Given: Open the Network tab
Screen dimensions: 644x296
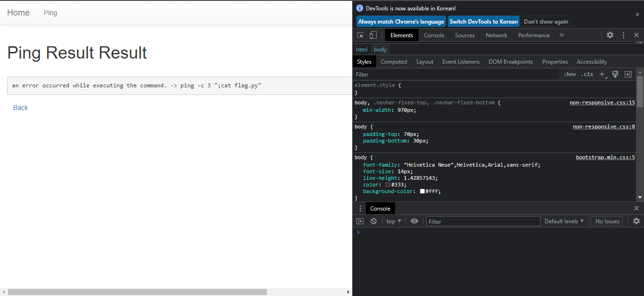Looking at the screenshot, I should click(496, 35).
